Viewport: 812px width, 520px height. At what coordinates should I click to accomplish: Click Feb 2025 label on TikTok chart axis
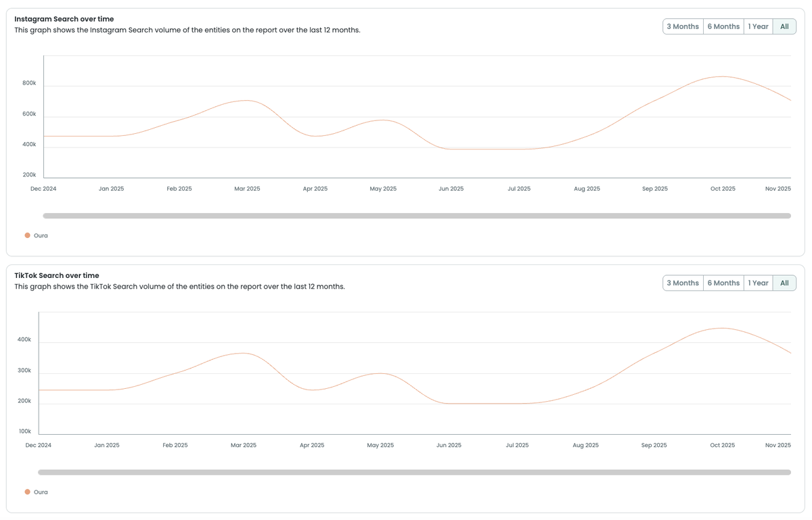(175, 445)
